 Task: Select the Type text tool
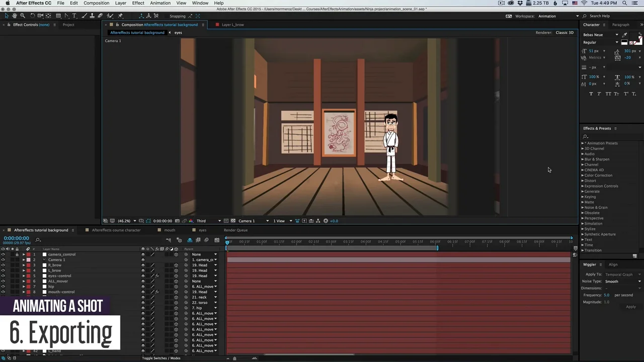[74, 16]
